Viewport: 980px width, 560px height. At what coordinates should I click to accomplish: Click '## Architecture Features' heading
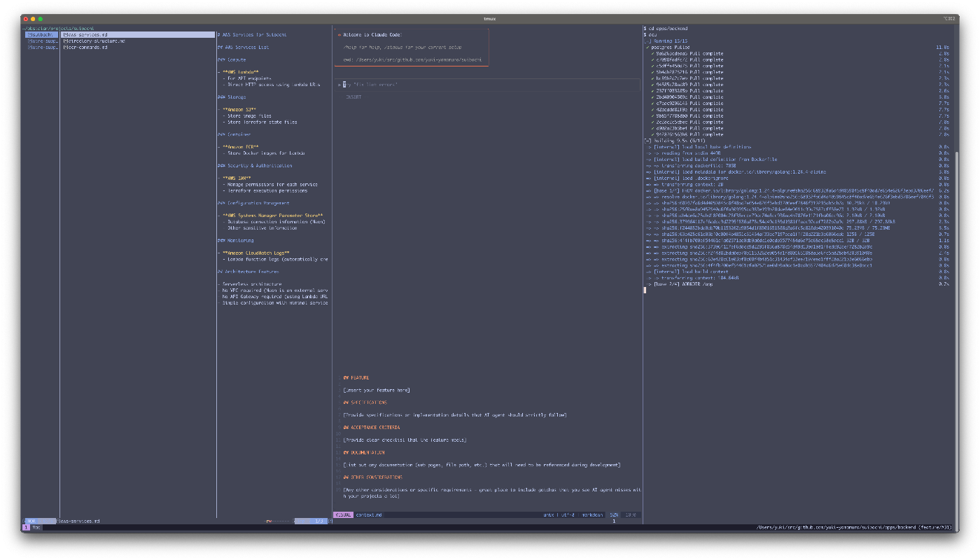pyautogui.click(x=248, y=272)
